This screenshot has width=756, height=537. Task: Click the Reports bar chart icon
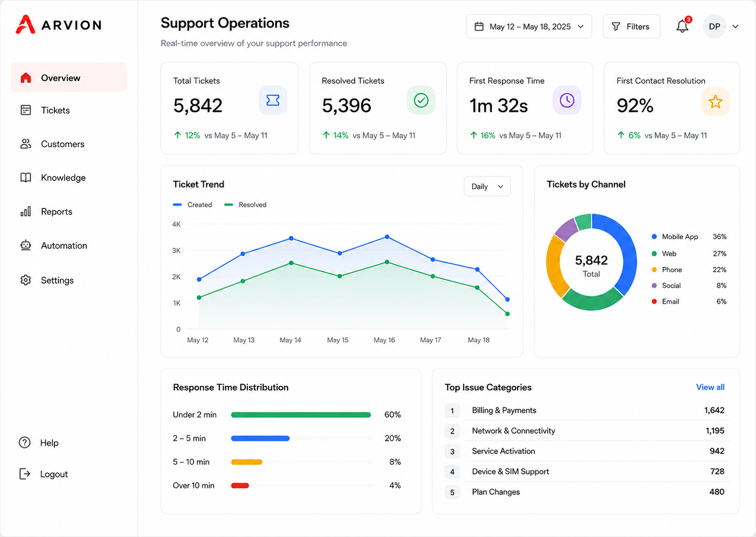pos(26,211)
